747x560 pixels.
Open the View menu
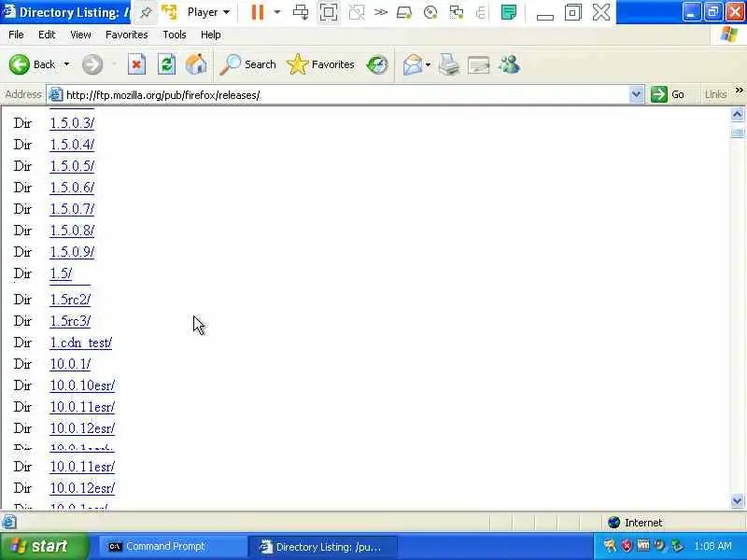point(80,35)
